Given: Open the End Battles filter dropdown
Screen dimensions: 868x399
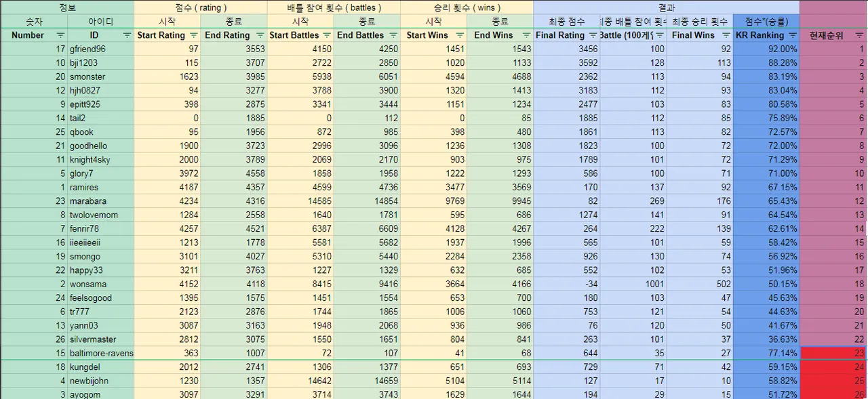Looking at the screenshot, I should (393, 35).
